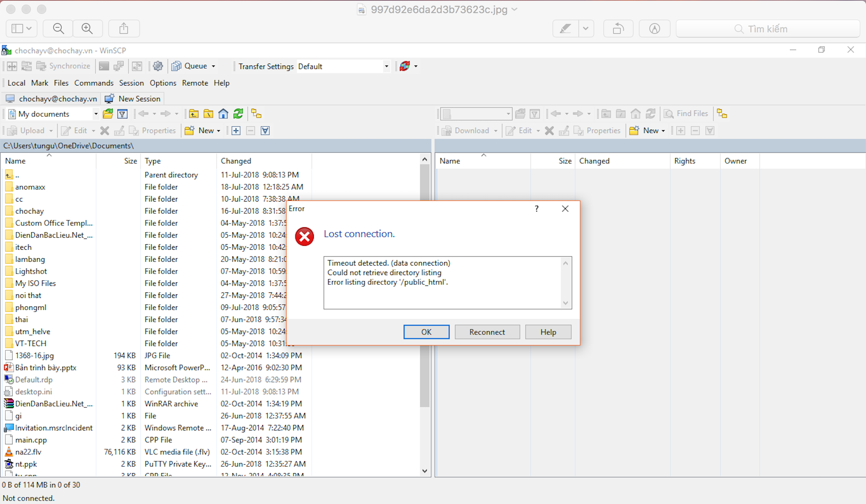This screenshot has height=504, width=866.
Task: Open the Files menu
Action: pos(61,83)
